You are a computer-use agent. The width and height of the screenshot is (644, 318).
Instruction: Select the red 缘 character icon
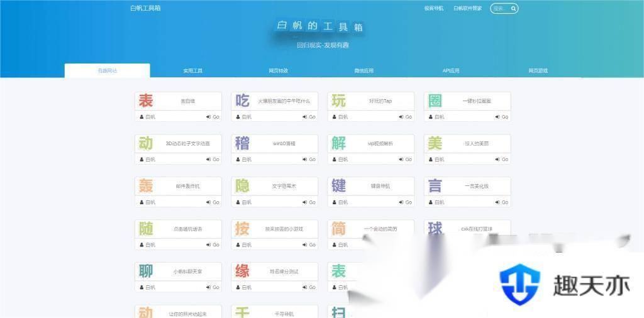[242, 271]
